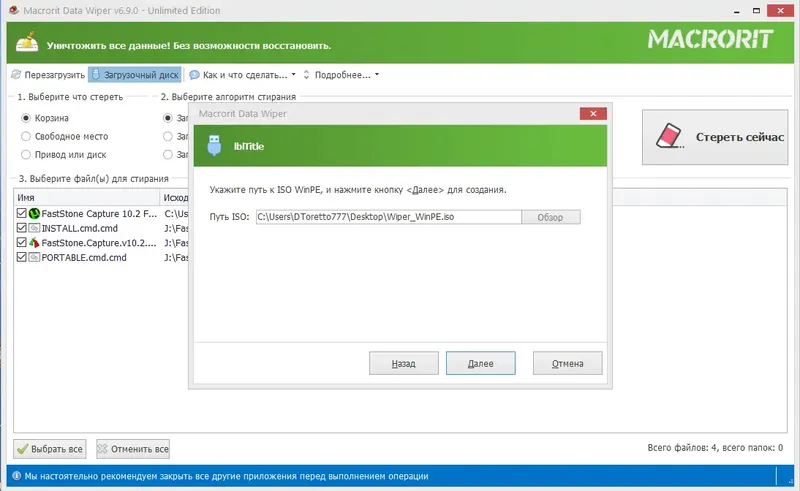Select the FastStone.Capture.v10.2.... file name
This screenshot has width=800, height=491.
pyautogui.click(x=99, y=243)
